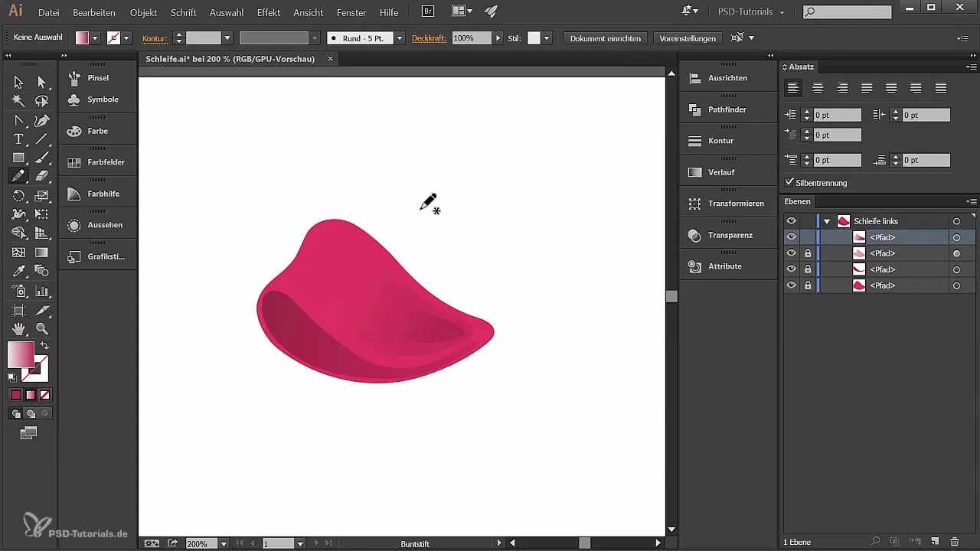Open the fill color dropdown arrow
This screenshot has width=980, height=551.
(95, 37)
